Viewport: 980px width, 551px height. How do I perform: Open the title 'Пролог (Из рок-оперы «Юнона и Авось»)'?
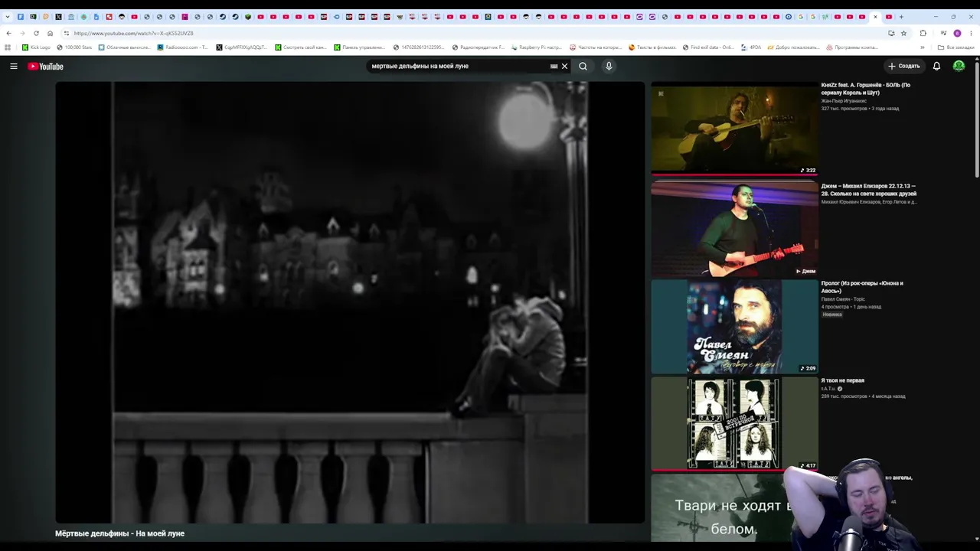[x=862, y=287]
